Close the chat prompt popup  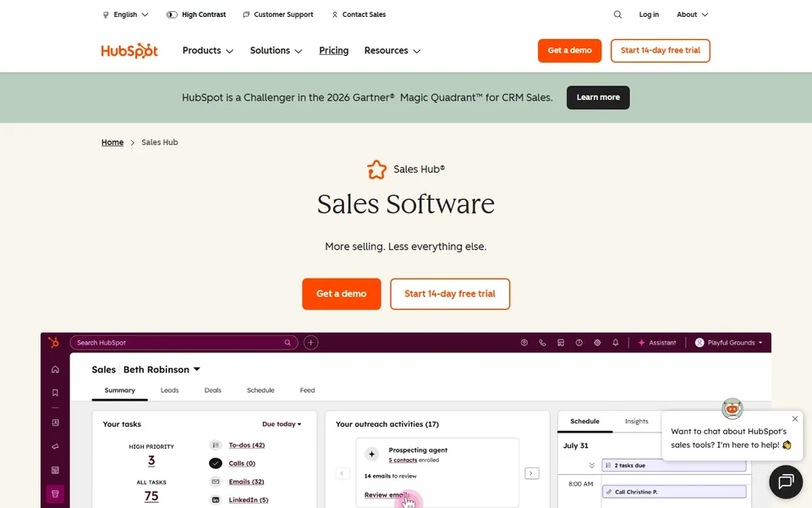click(x=795, y=419)
